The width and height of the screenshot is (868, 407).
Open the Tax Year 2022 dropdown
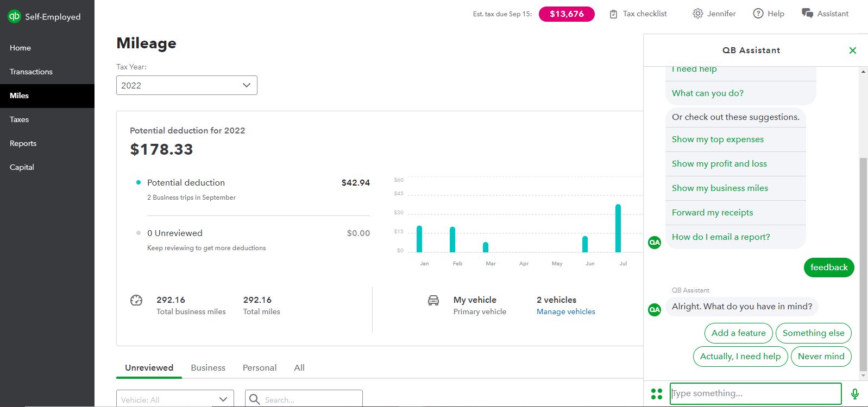click(187, 85)
